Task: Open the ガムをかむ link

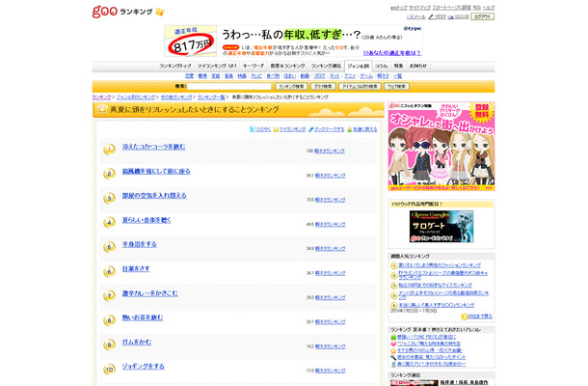Action: 137,342
